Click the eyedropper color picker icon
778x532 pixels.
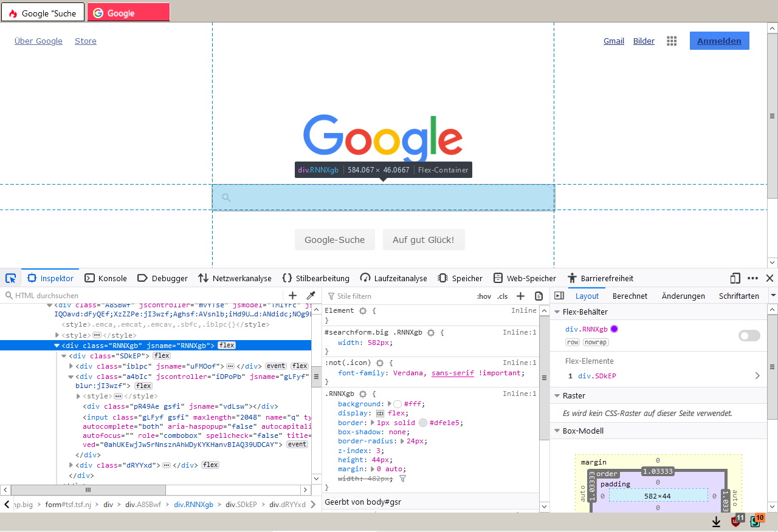(x=311, y=296)
